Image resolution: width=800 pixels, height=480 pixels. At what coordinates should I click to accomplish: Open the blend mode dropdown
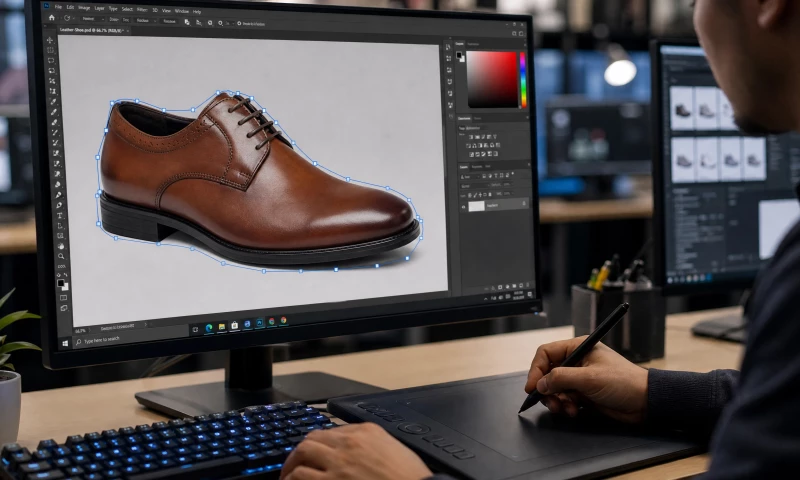tap(475, 186)
